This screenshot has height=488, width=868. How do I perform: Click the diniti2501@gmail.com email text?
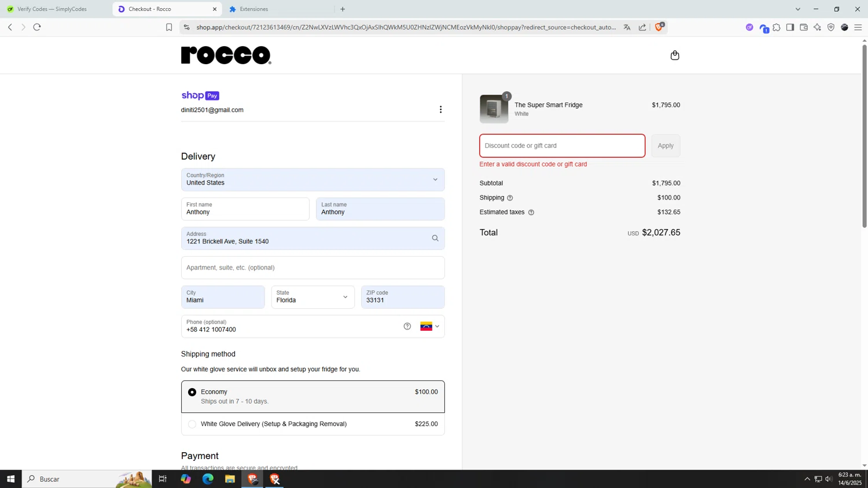tap(212, 110)
